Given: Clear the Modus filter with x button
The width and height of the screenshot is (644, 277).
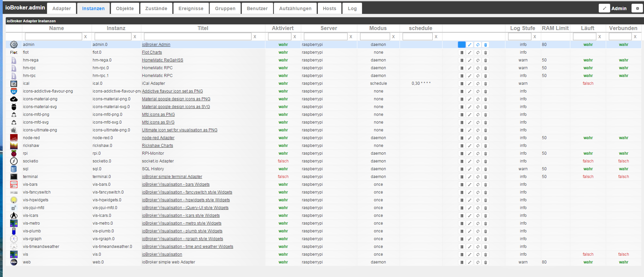Looking at the screenshot, I should tap(393, 36).
